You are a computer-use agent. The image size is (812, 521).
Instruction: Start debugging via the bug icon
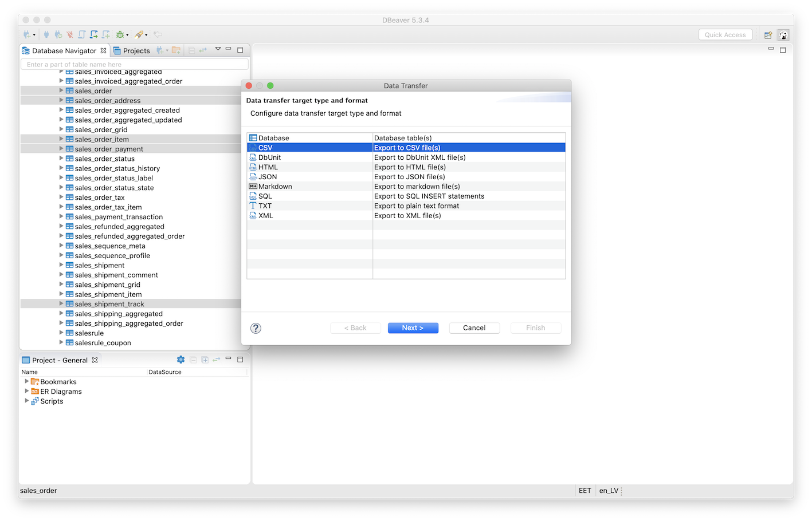coord(121,34)
